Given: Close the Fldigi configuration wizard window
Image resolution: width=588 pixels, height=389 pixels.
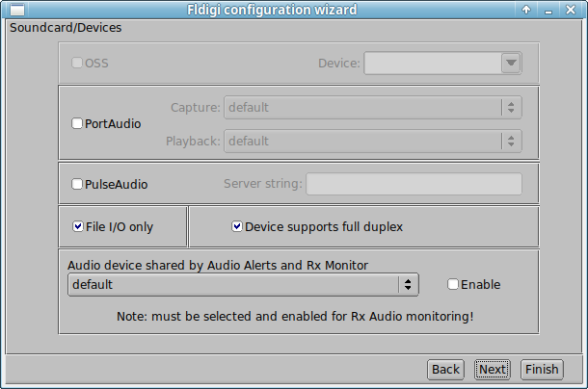Looking at the screenshot, I should [571, 10].
